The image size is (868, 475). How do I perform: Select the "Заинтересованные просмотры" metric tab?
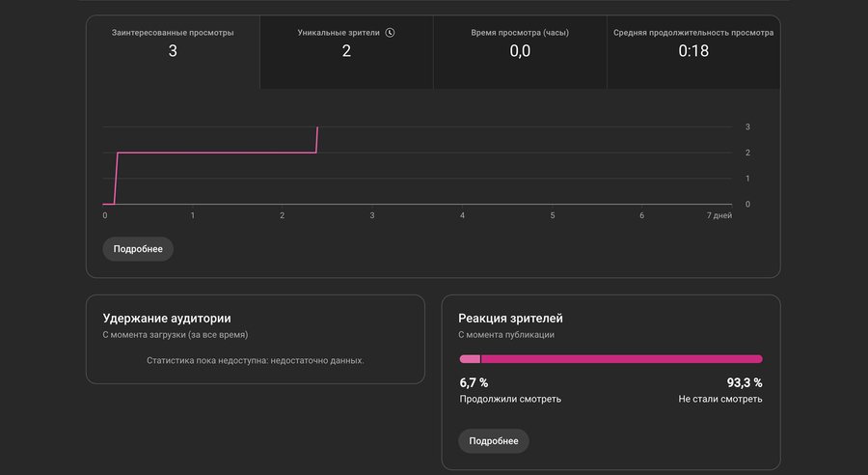tap(173, 42)
